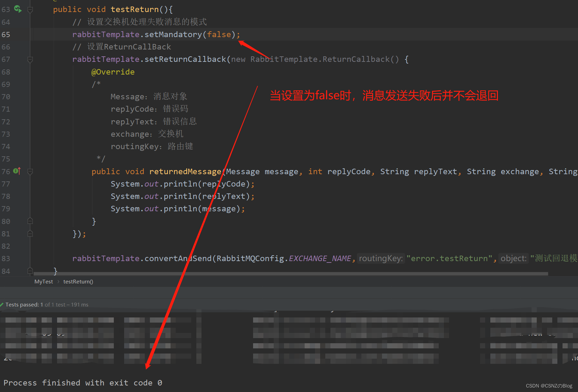Click the fold end marker on line 81
The image size is (578, 392).
click(30, 234)
